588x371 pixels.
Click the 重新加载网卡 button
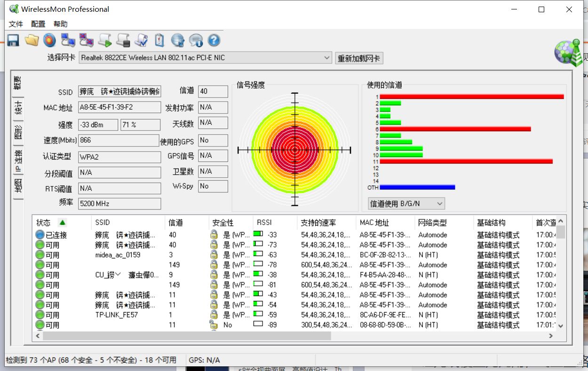[359, 58]
